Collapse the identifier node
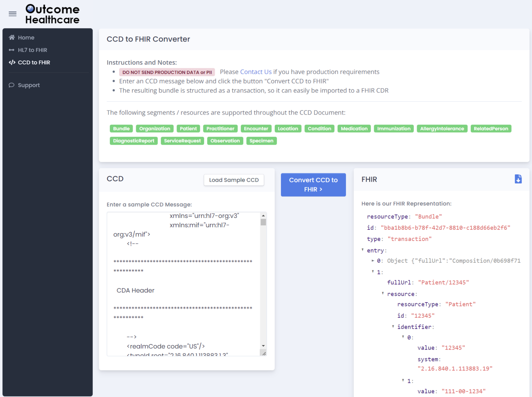Image resolution: width=532 pixels, height=397 pixels. 393,326
